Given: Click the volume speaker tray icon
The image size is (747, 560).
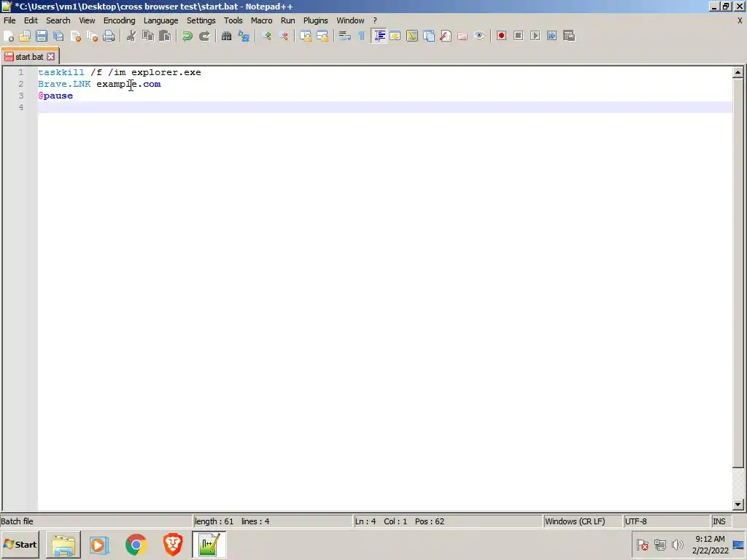Looking at the screenshot, I should (x=677, y=544).
